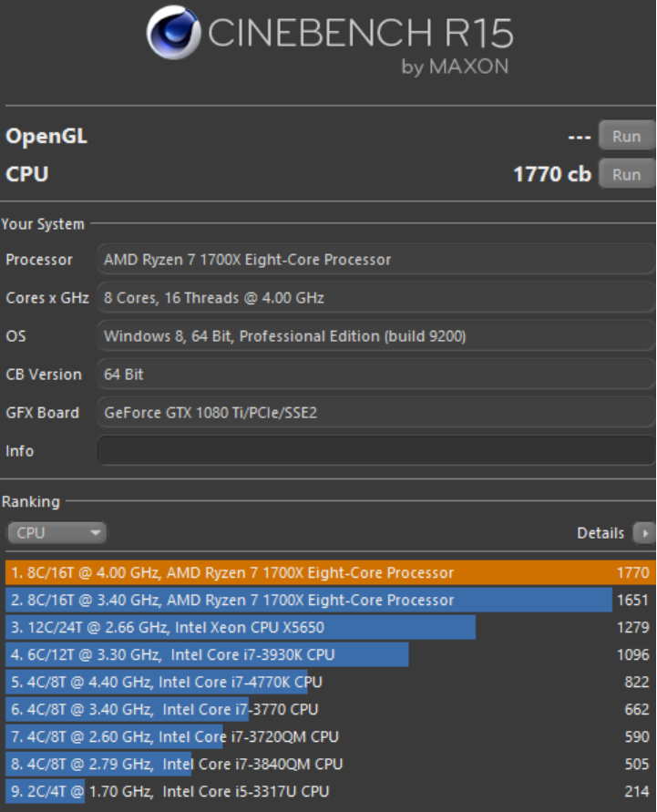The width and height of the screenshot is (657, 812).
Task: Select ranking entry 2 at 3.40 GHz Ryzen
Action: pos(330,601)
